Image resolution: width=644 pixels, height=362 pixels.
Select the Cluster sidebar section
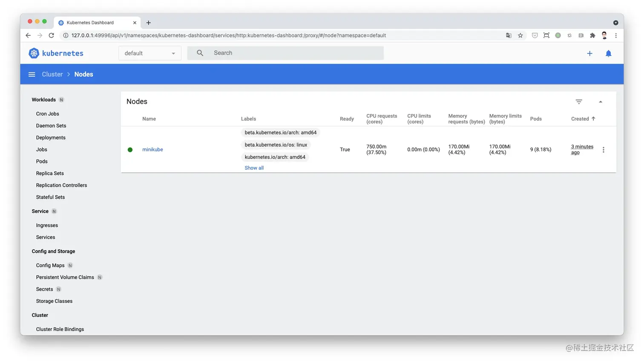pos(40,315)
